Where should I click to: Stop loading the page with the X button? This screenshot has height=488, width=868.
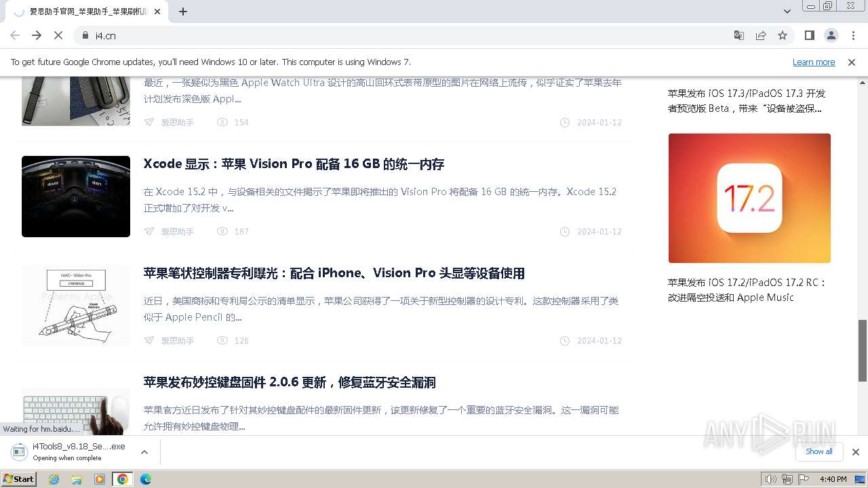click(58, 35)
